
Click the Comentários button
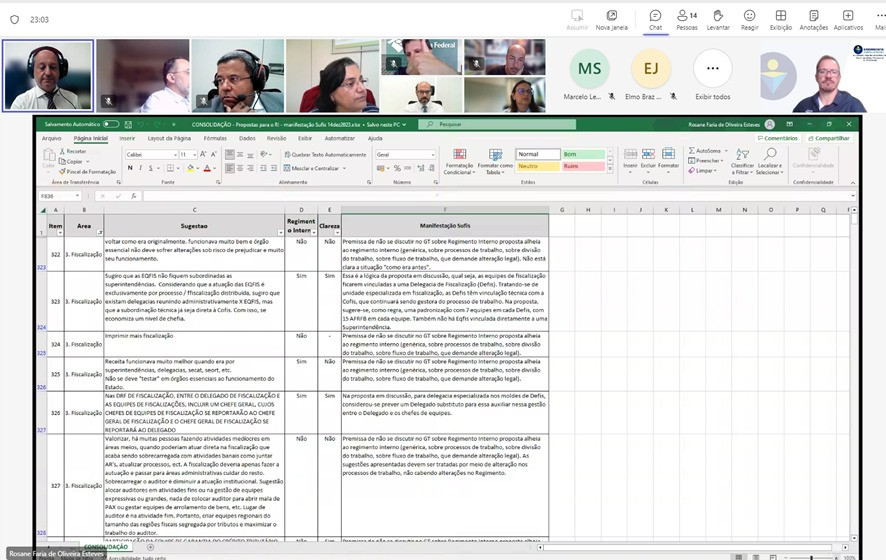[x=778, y=138]
